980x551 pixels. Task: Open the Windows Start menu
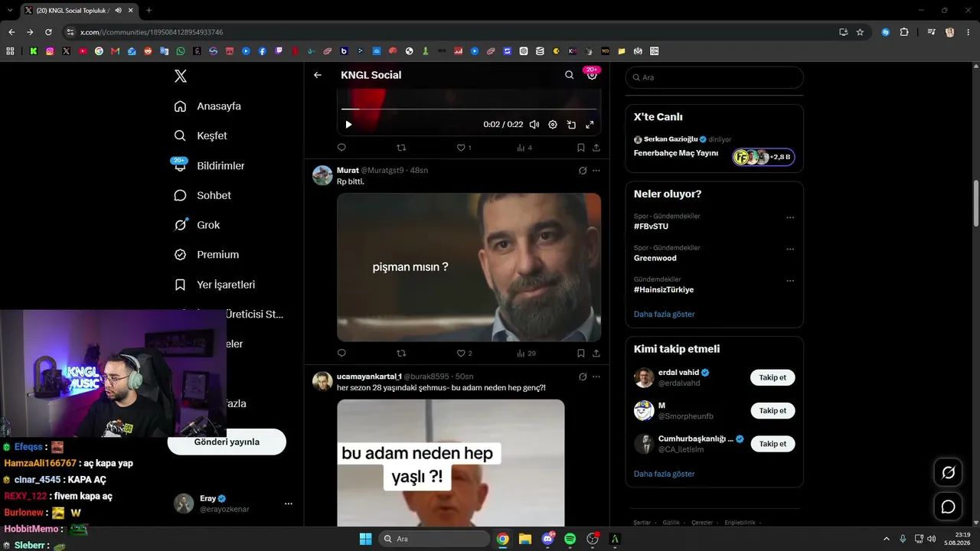[x=365, y=539]
